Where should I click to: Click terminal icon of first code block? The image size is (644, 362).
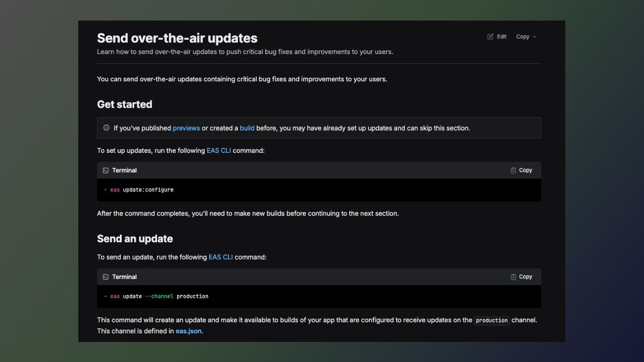click(x=106, y=170)
